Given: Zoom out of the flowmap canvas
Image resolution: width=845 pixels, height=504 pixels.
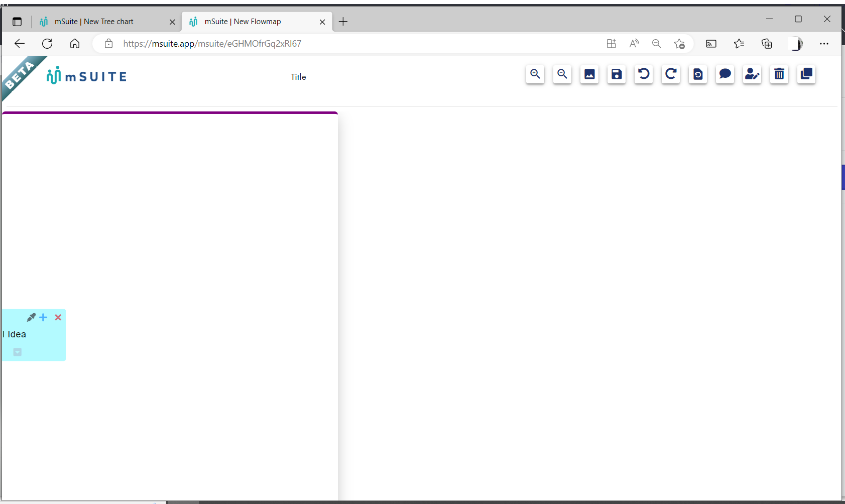Looking at the screenshot, I should coord(561,74).
